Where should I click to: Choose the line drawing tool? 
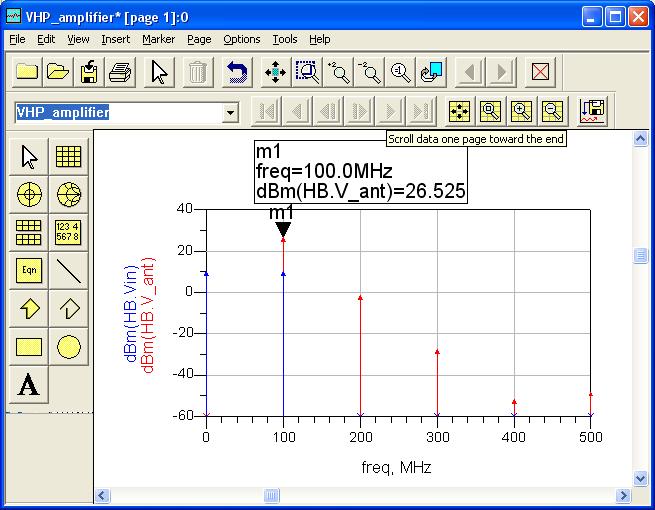[68, 270]
